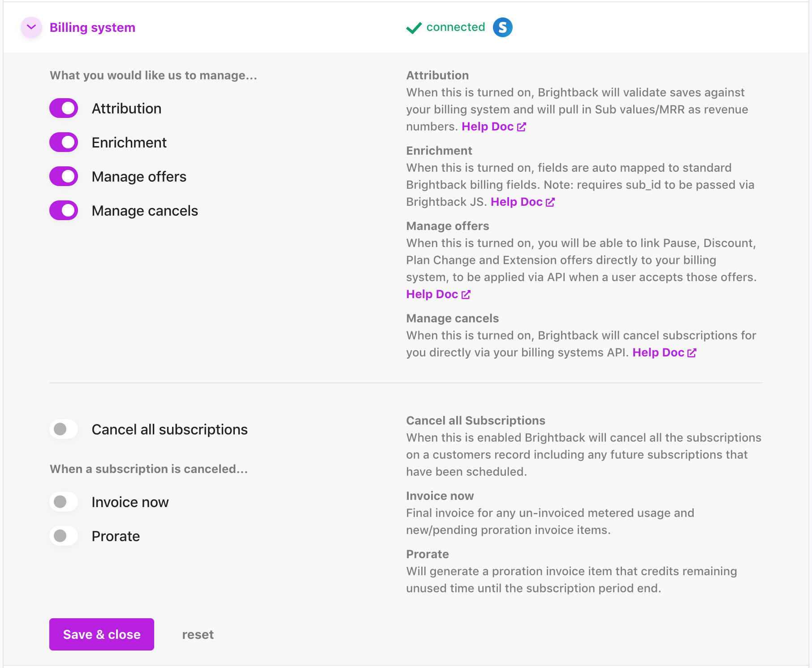Screen dimensions: 812x668
Task: Click the reset option
Action: click(x=198, y=634)
